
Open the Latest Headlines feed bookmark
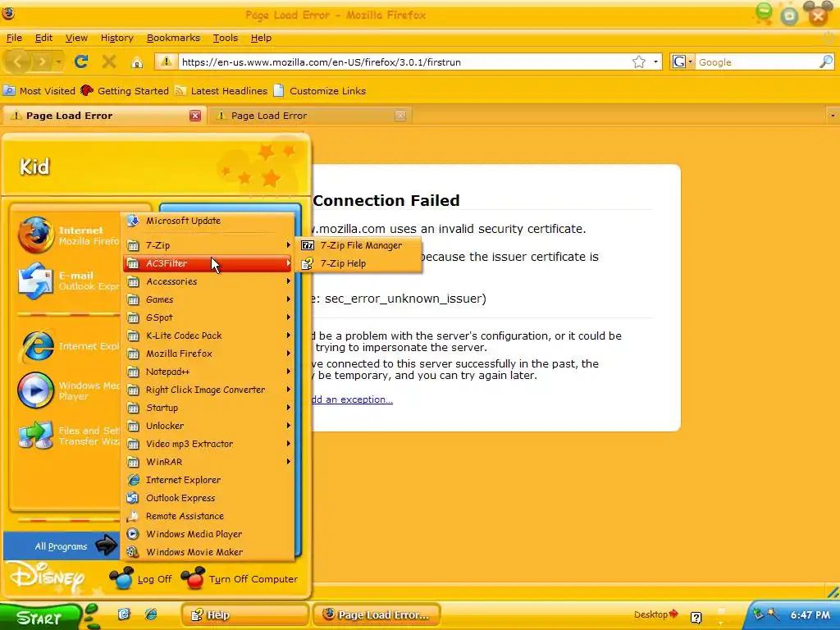[221, 91]
